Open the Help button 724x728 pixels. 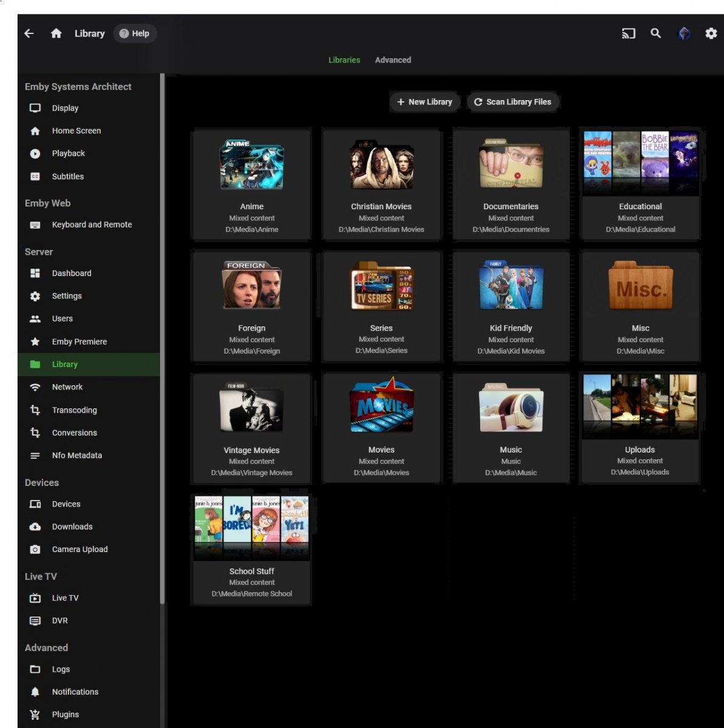(135, 33)
